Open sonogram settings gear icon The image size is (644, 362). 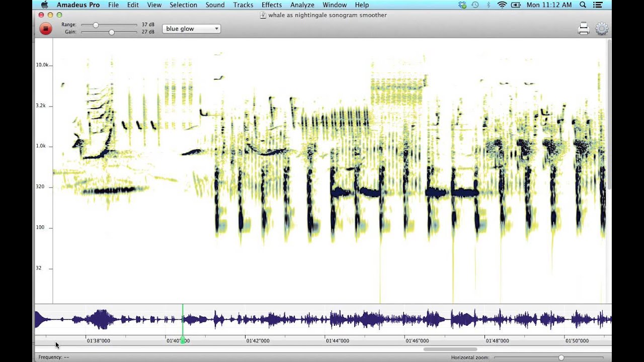coord(601,29)
